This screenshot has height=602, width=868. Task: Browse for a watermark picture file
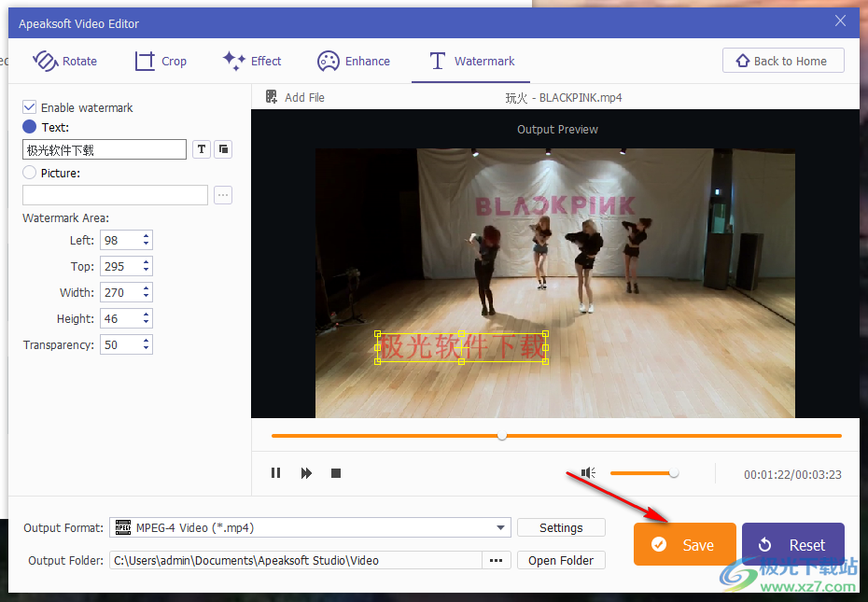(223, 195)
